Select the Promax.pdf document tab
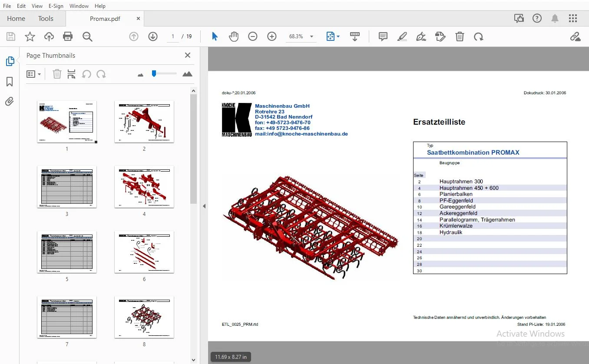Image resolution: width=589 pixels, height=364 pixels. (x=105, y=19)
